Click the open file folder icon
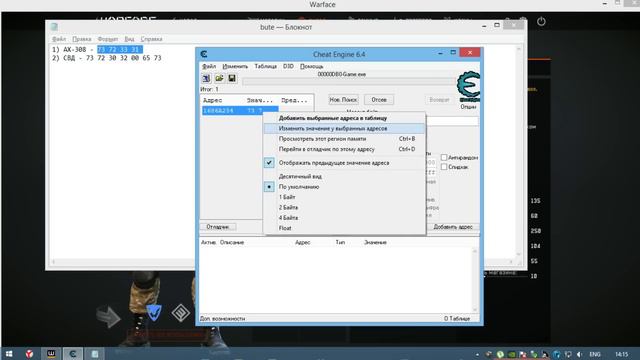 (219, 78)
